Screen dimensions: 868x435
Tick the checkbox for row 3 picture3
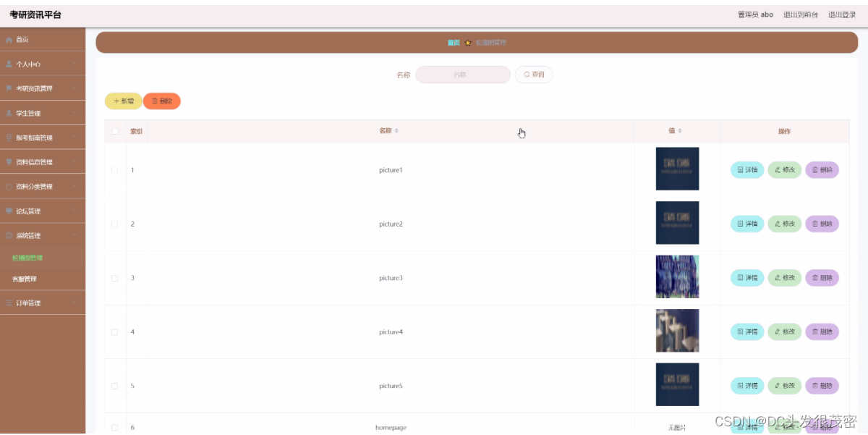click(114, 278)
